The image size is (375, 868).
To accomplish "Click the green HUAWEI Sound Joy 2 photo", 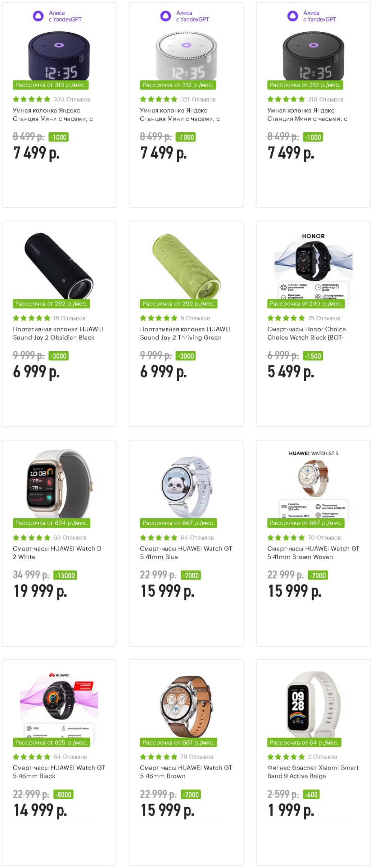I will [186, 266].
